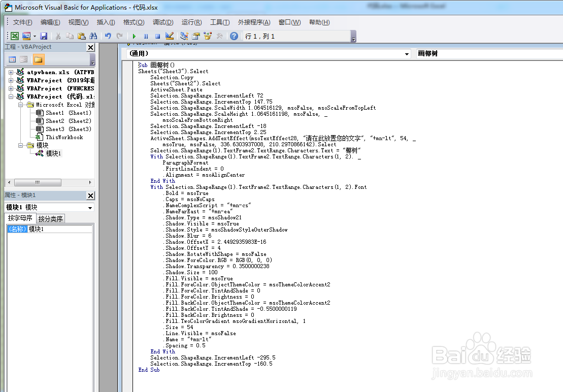
Task: Click project tree horizontal scrollbar thumb
Action: pos(38,182)
